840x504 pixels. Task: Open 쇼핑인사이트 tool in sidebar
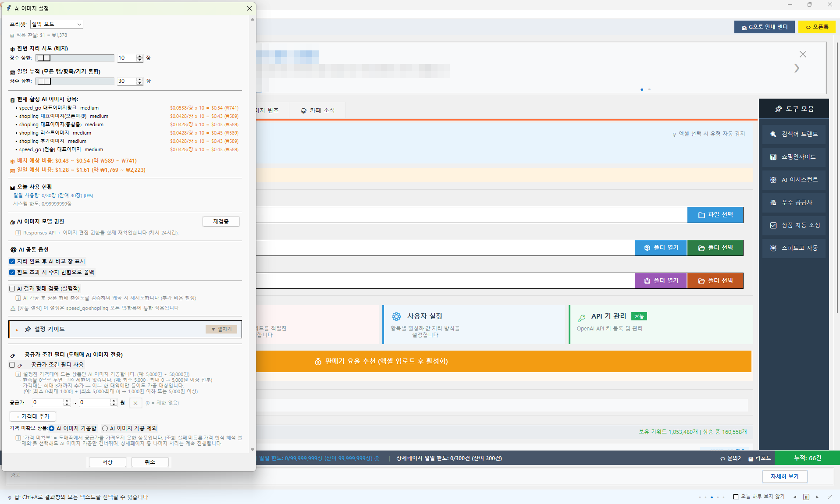click(x=794, y=157)
